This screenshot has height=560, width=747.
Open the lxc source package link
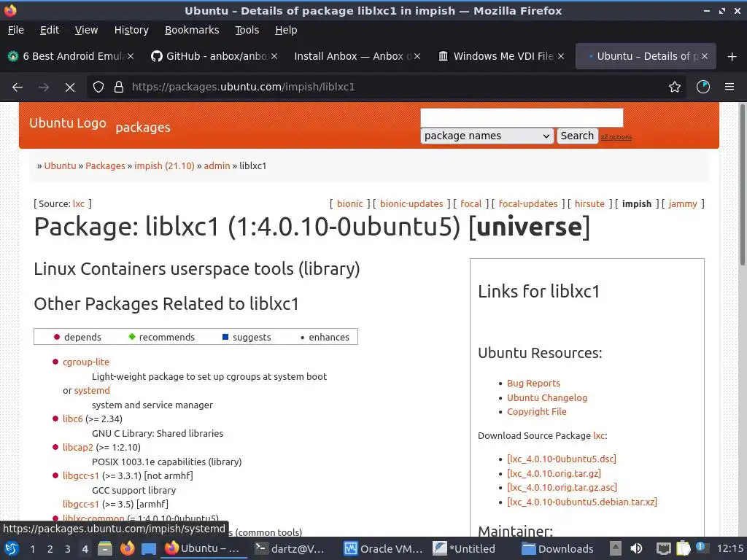[79, 204]
